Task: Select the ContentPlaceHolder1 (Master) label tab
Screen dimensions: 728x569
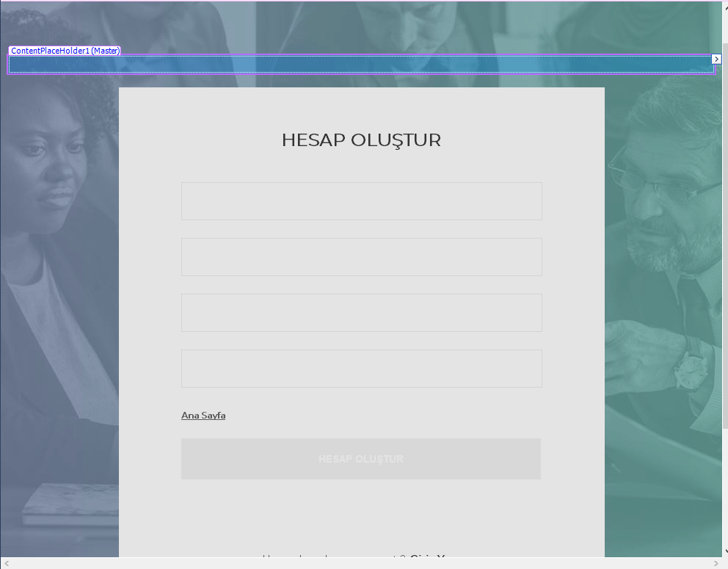Action: (65, 51)
